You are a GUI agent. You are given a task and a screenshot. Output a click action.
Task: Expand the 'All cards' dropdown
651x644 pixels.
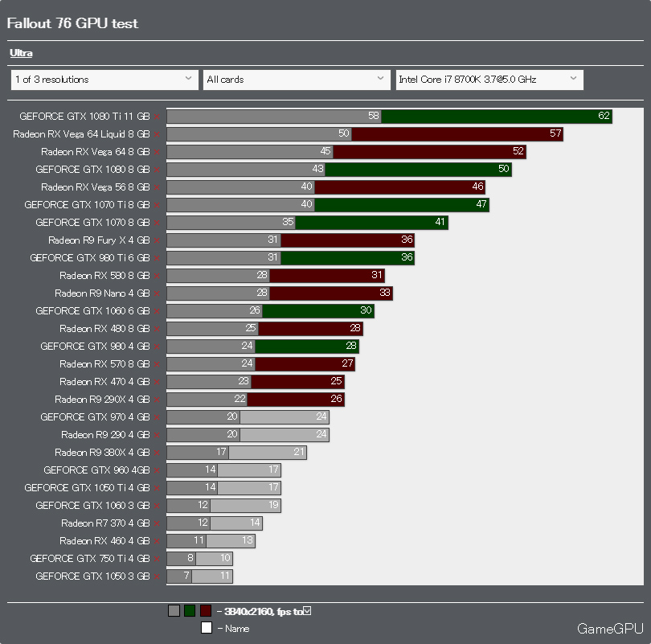tap(296, 80)
